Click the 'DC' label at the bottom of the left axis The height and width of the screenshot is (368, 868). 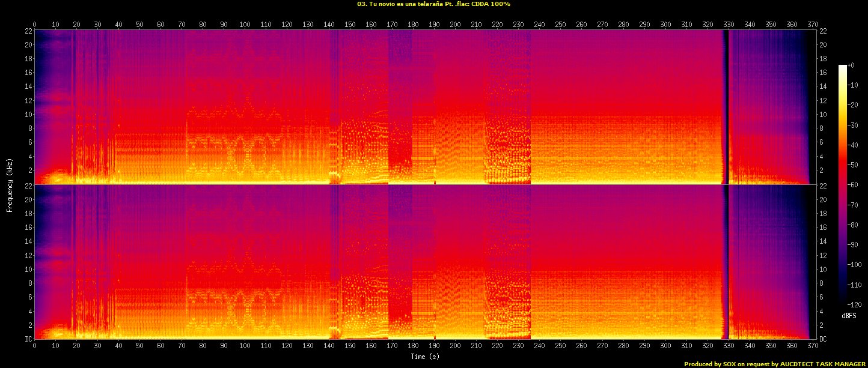(28, 339)
